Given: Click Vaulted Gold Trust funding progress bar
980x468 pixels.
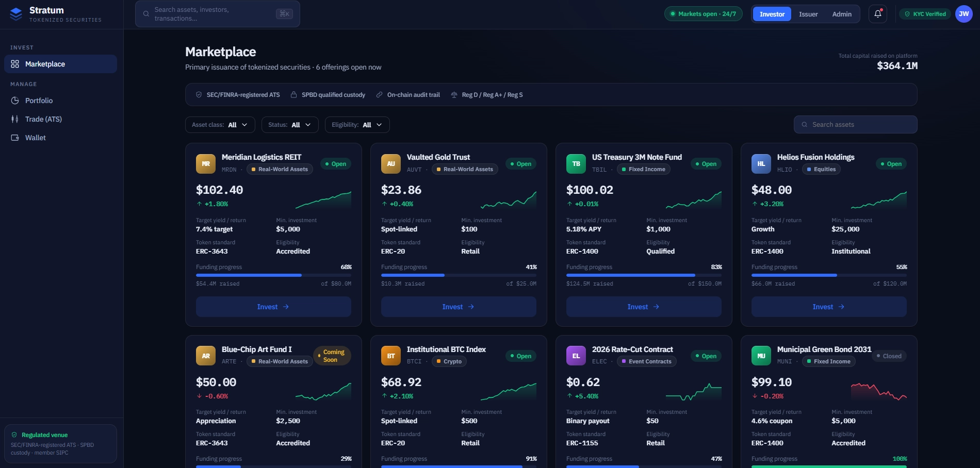Looking at the screenshot, I should pos(459,275).
